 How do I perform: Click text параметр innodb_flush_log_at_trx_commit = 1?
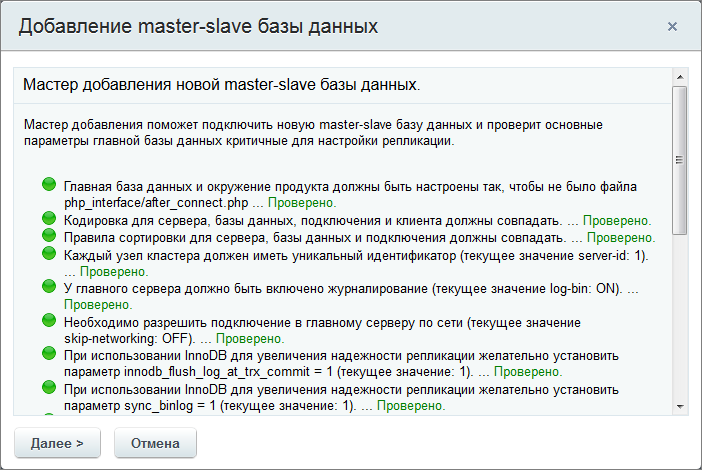click(198, 372)
